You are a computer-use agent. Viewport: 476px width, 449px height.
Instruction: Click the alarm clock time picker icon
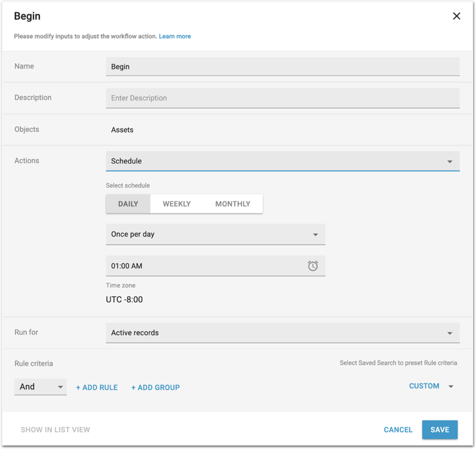313,266
